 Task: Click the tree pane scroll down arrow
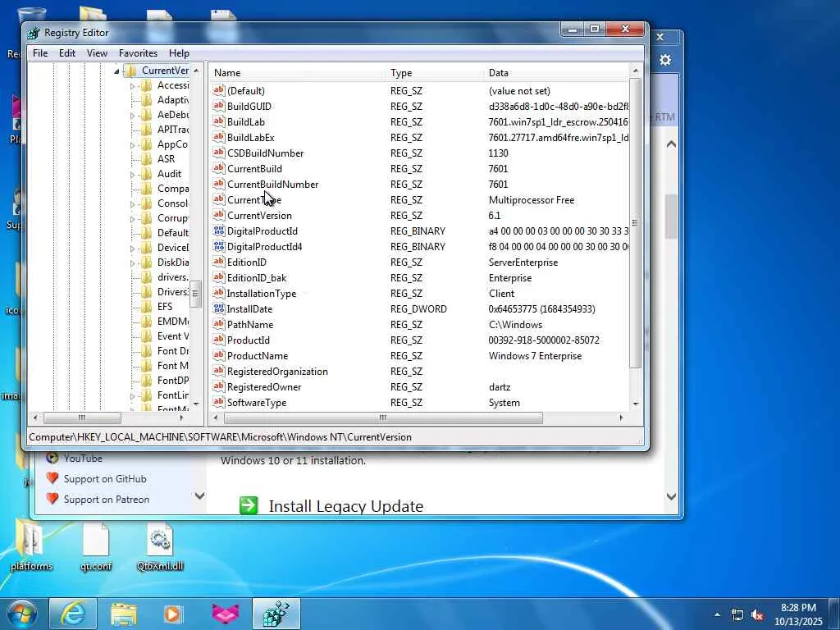tap(195, 404)
